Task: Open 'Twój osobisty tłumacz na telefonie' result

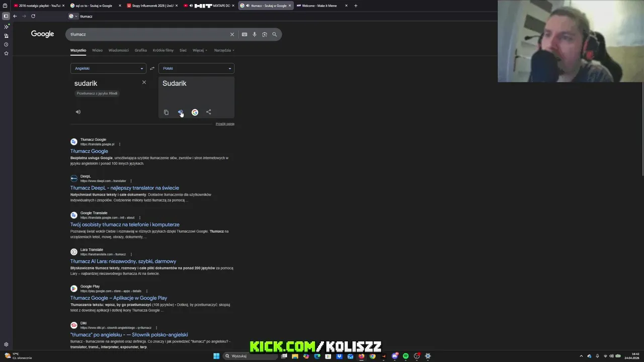Action: click(125, 225)
